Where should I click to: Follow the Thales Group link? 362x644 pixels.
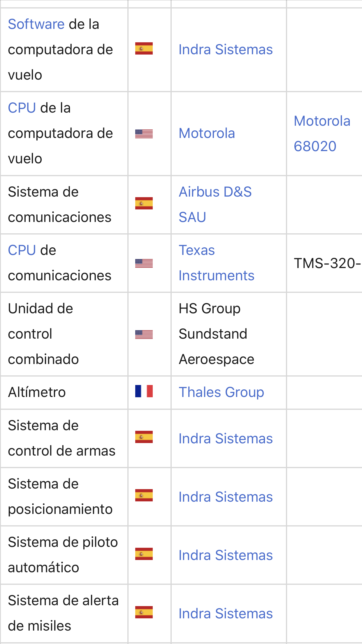(x=222, y=392)
